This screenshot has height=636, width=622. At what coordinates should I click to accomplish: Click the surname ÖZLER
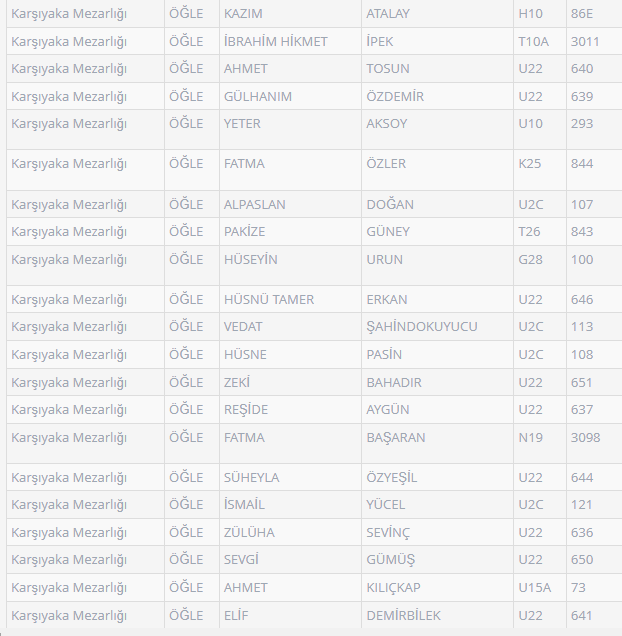[386, 164]
